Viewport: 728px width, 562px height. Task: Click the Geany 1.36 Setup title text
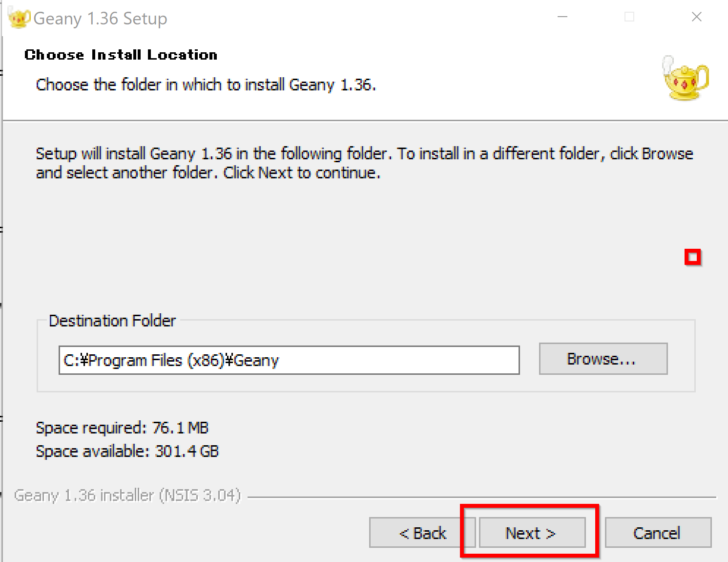(100, 19)
